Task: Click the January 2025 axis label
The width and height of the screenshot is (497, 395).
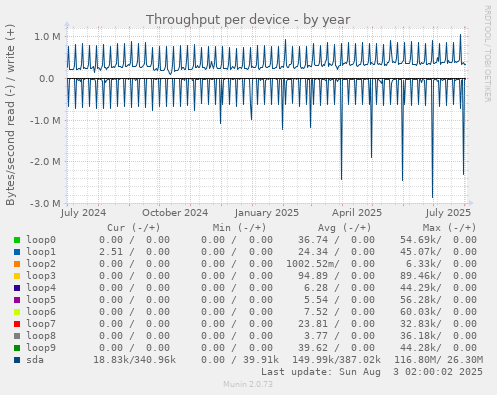Action: click(267, 213)
